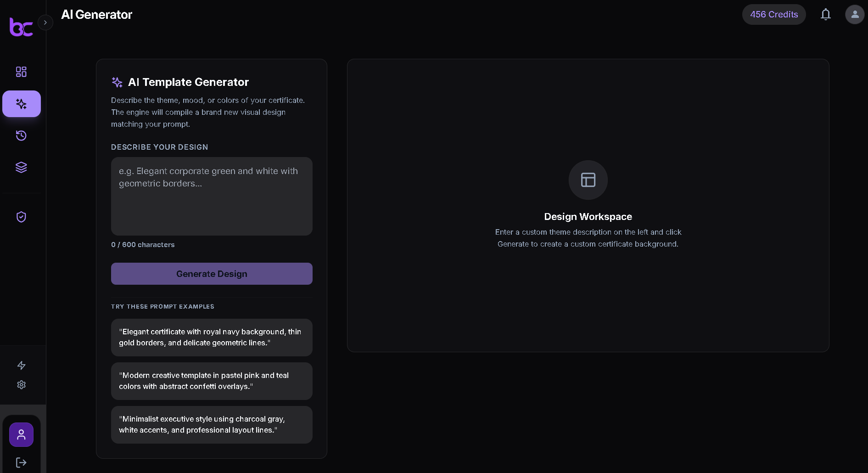Screen dimensions: 868x473
Task: Open the user avatar menu in header
Action: pos(855,14)
